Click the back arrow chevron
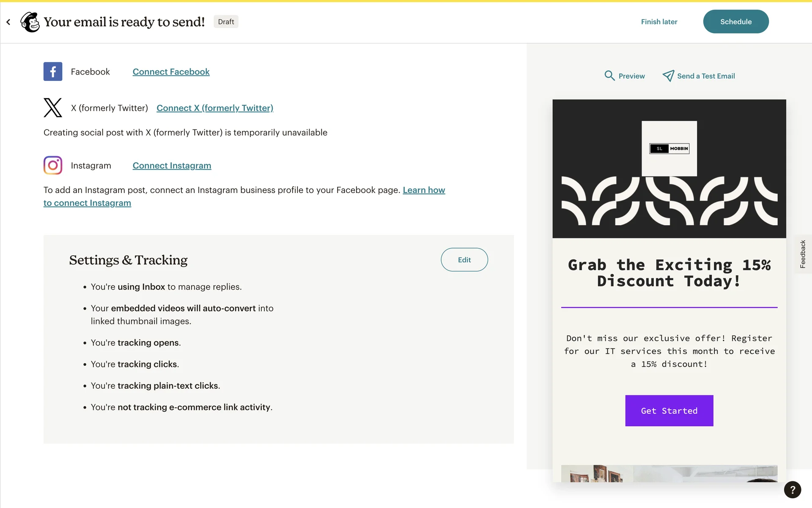This screenshot has width=812, height=508. click(x=8, y=22)
